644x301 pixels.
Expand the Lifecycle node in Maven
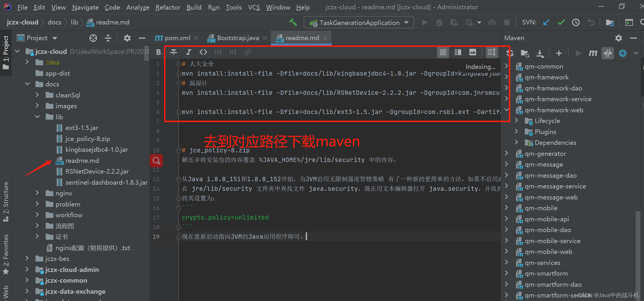[516, 120]
